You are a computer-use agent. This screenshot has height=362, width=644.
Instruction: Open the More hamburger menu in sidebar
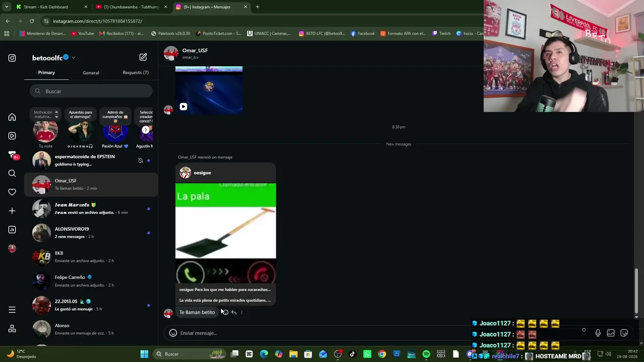tap(12, 310)
